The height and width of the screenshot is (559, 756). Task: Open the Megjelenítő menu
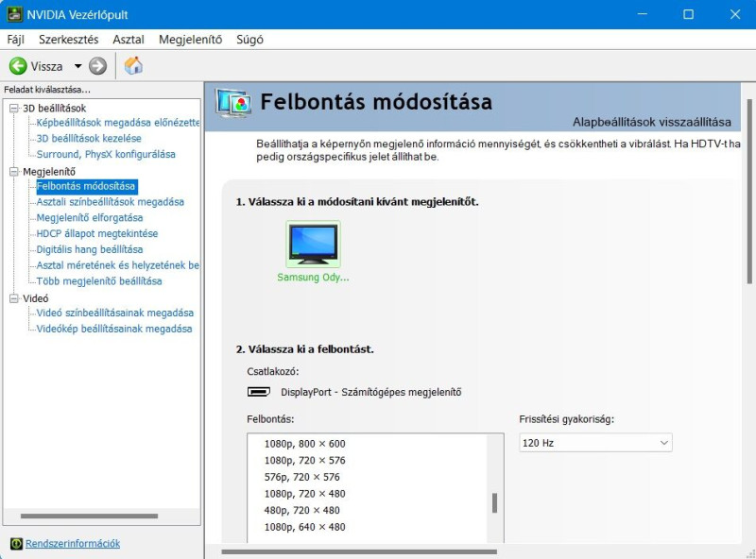click(191, 40)
